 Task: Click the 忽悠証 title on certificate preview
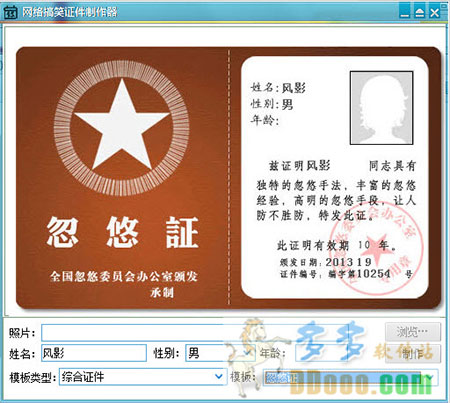click(x=123, y=232)
